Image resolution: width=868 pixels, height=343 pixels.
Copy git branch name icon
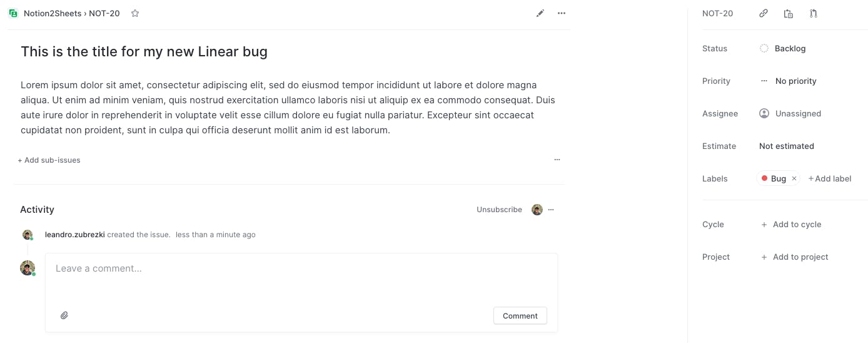[x=813, y=13]
